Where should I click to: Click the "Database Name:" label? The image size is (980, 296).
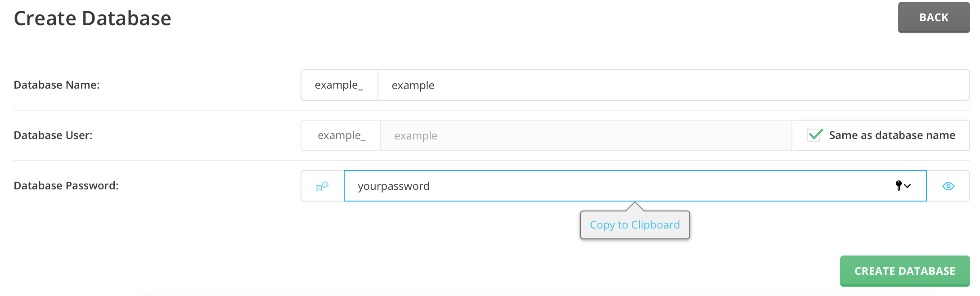point(57,85)
